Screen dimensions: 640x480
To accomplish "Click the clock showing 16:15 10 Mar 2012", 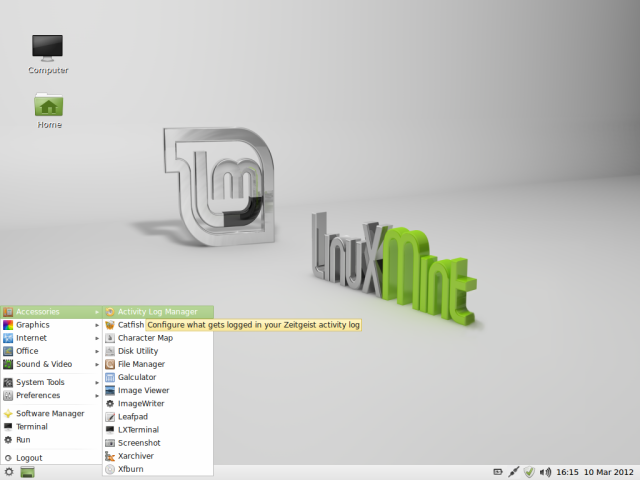I will [x=595, y=472].
